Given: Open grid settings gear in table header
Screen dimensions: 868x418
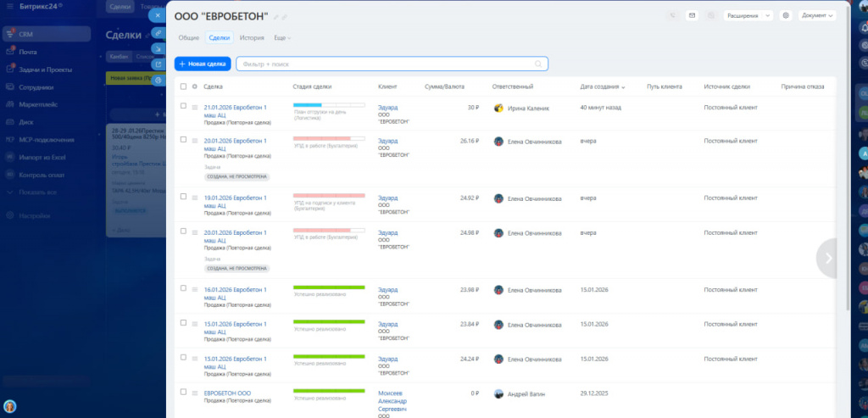Looking at the screenshot, I should click(194, 86).
